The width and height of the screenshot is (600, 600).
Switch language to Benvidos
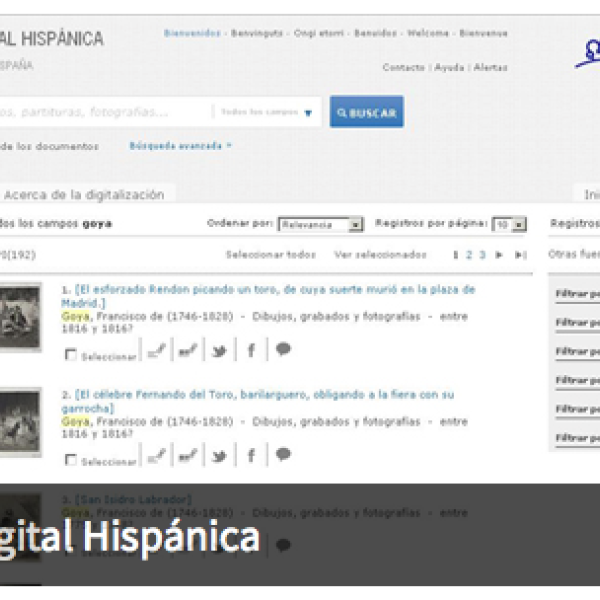pos(375,33)
